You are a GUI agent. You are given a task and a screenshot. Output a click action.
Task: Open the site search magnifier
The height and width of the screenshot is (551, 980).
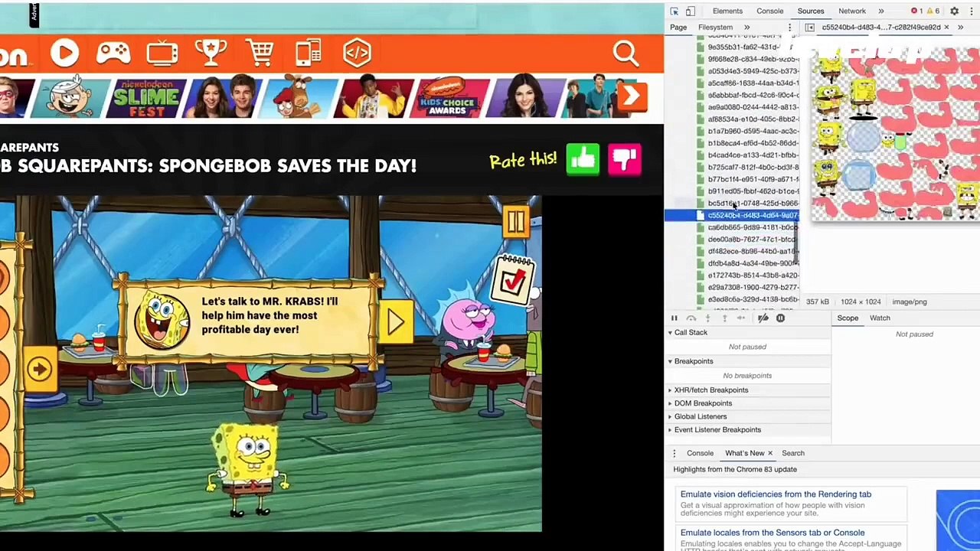tap(626, 54)
